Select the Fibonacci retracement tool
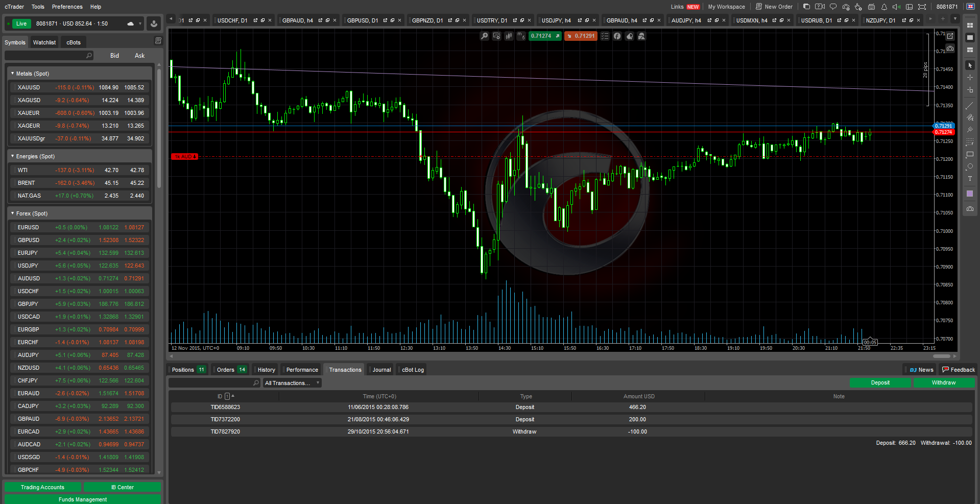980x504 pixels. [x=970, y=142]
